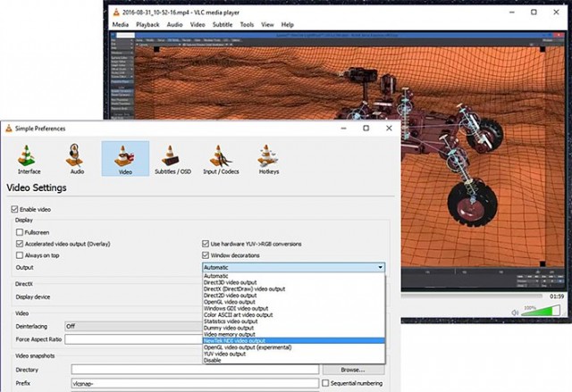Open the Audio preferences category
572x392 pixels.
(77, 159)
